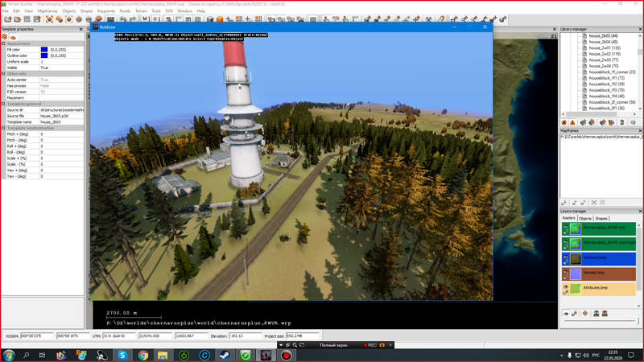
Task: Switch to the Rasters tab in Layers manager
Action: pyautogui.click(x=569, y=218)
